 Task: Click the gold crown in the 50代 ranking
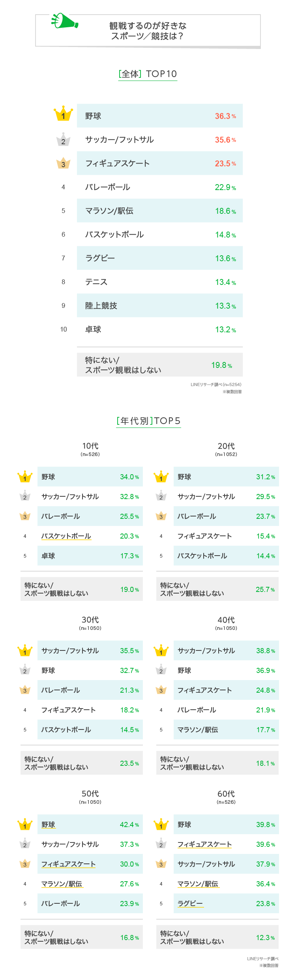25,825
